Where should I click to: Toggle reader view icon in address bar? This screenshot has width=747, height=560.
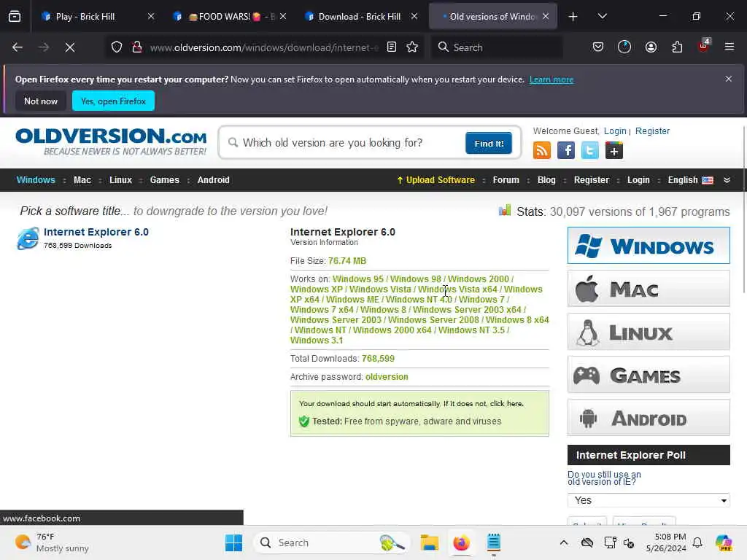click(x=392, y=47)
